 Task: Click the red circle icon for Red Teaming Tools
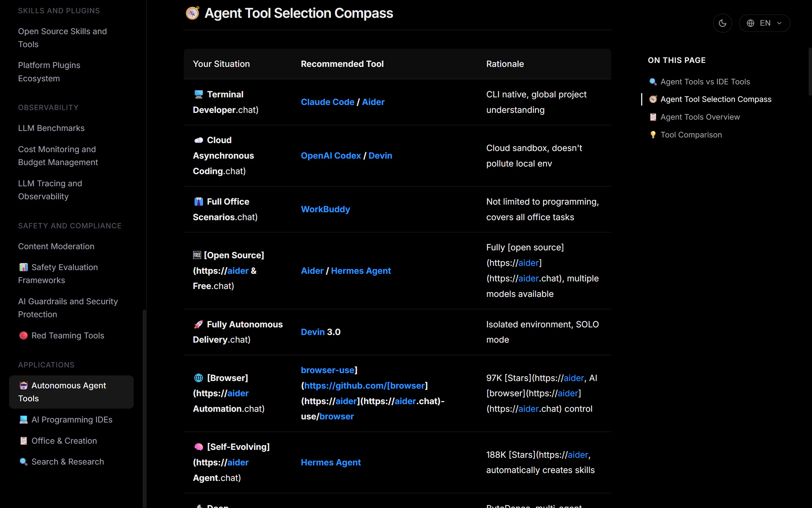[23, 336]
